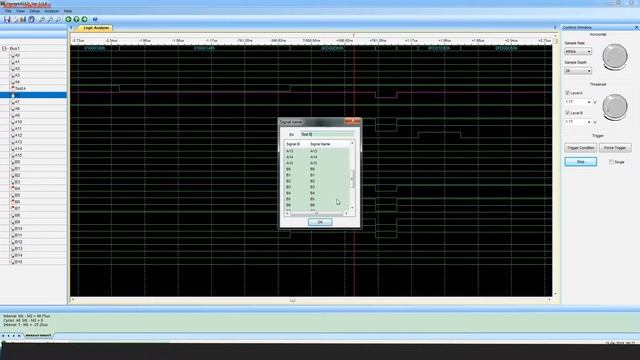Click the Force Trigger button
Image resolution: width=640 pixels, height=360 pixels.
(615, 148)
